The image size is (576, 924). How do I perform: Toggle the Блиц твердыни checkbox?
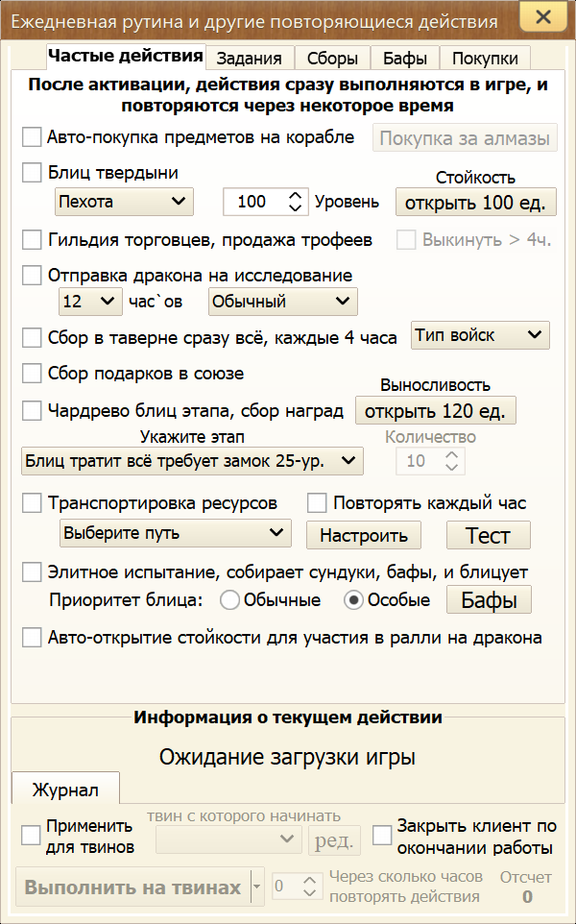(32, 173)
